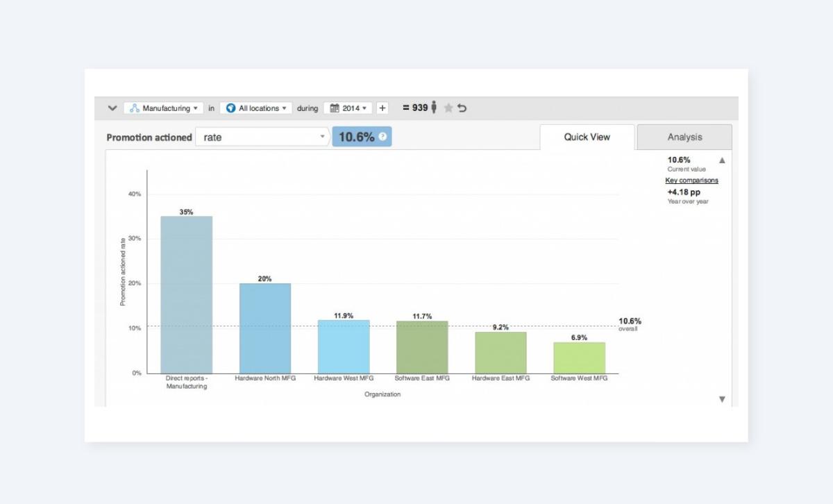Viewport: 833px width, 504px height.
Task: Click the 35% bar value label
Action: [x=186, y=212]
